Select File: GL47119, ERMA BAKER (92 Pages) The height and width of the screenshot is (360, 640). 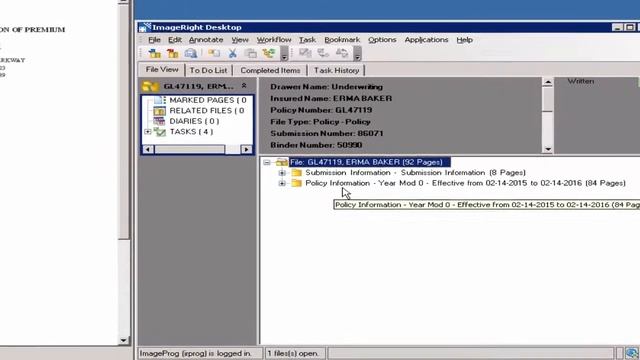click(x=369, y=162)
